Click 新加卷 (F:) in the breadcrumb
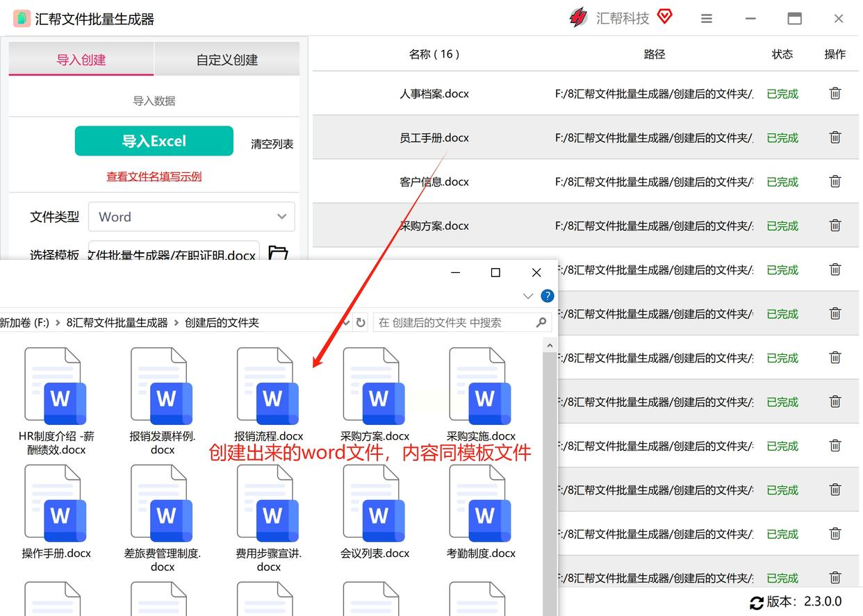Screen dimensions: 863x616 pos(24,322)
